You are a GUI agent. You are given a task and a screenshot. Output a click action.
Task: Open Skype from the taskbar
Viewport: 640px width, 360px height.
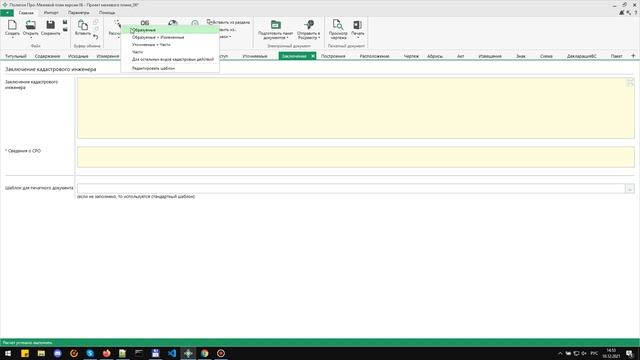90,353
